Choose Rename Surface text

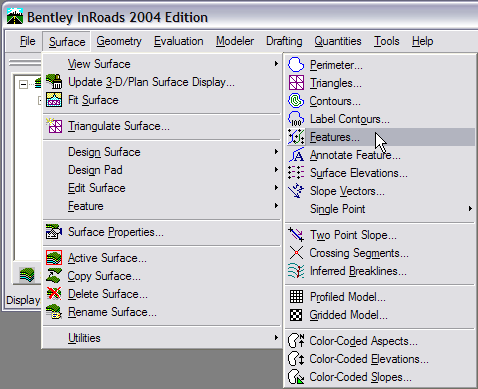[x=112, y=312]
